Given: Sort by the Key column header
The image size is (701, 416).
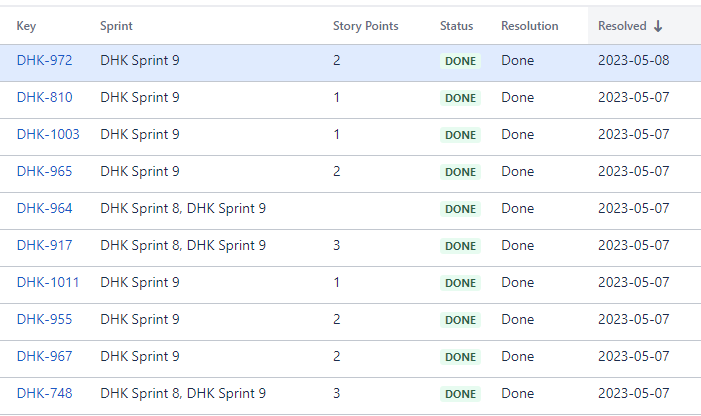Looking at the screenshot, I should coord(26,26).
